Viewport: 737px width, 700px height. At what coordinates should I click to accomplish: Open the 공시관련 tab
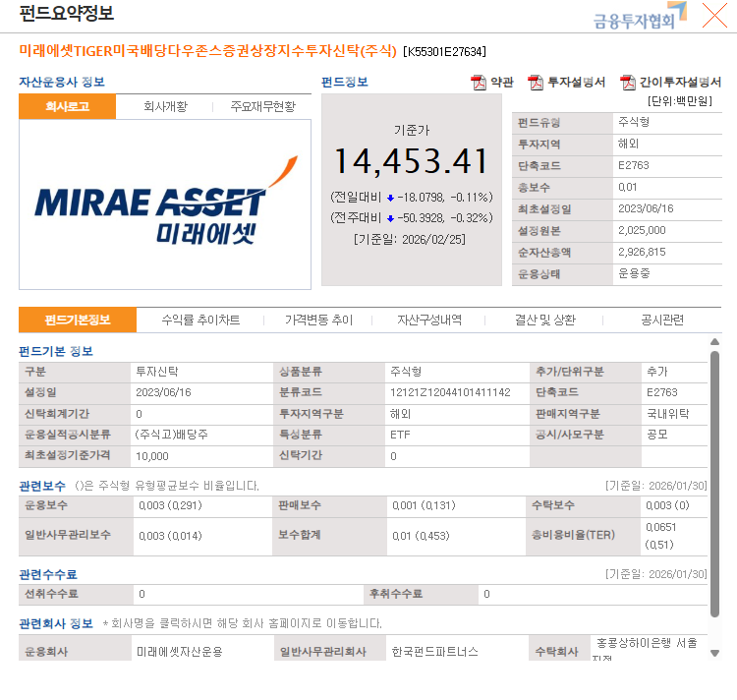(662, 321)
